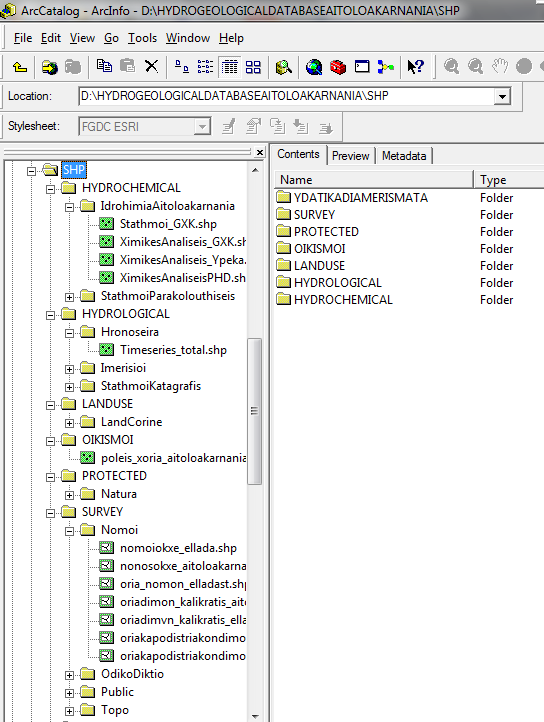Click the tree scrollbar up arrow
This screenshot has height=722, width=544.
(x=255, y=170)
